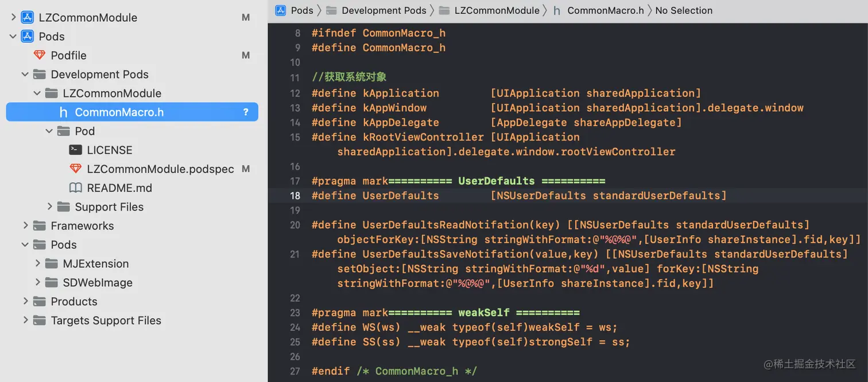Open the LZCommonModule breadcrumb item
The width and height of the screenshot is (868, 382).
pos(497,10)
